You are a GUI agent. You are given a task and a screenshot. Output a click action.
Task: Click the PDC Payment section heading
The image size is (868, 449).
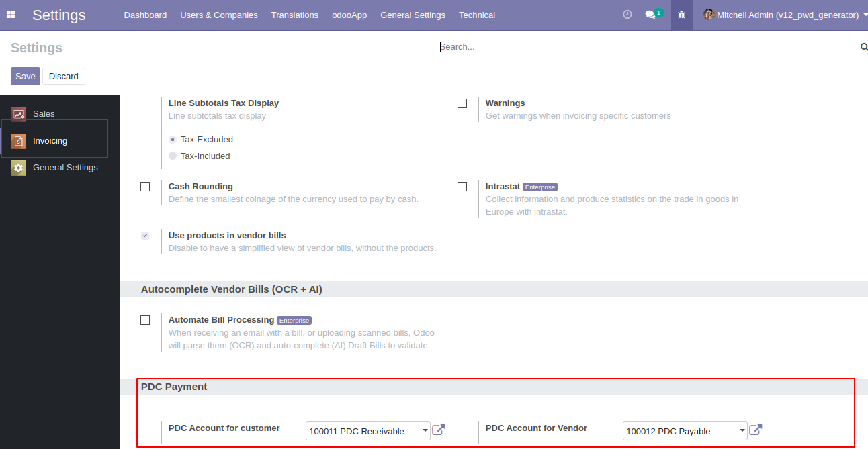coord(174,387)
